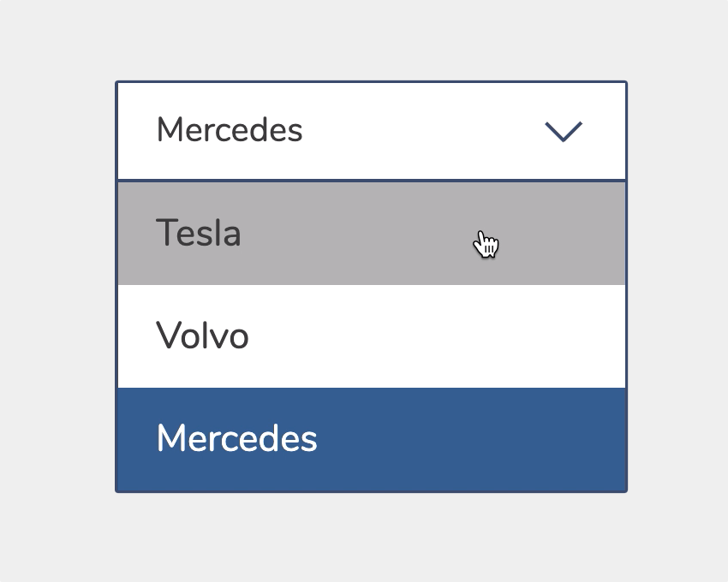The height and width of the screenshot is (582, 728).
Task: Click the Tesla label text
Action: pyautogui.click(x=199, y=233)
